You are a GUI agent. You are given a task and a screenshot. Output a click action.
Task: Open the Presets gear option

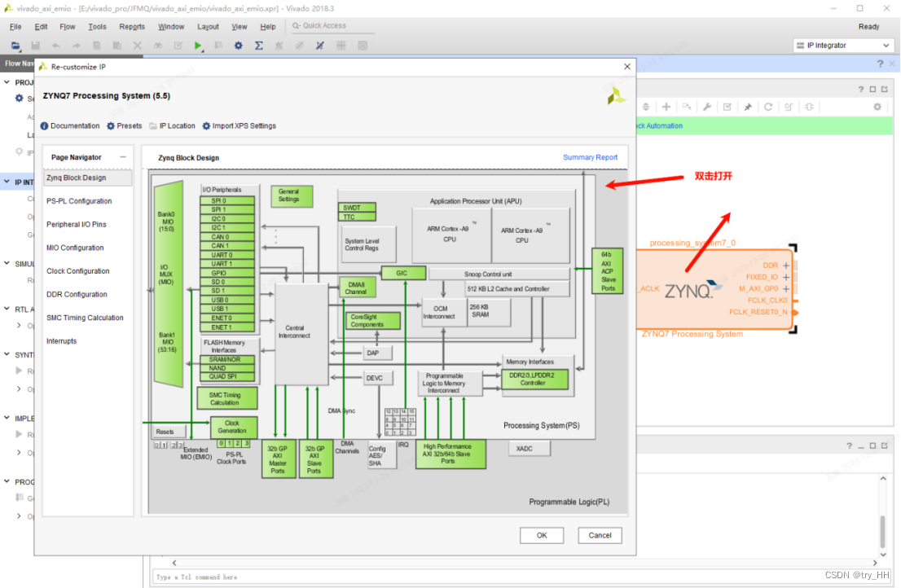point(124,125)
